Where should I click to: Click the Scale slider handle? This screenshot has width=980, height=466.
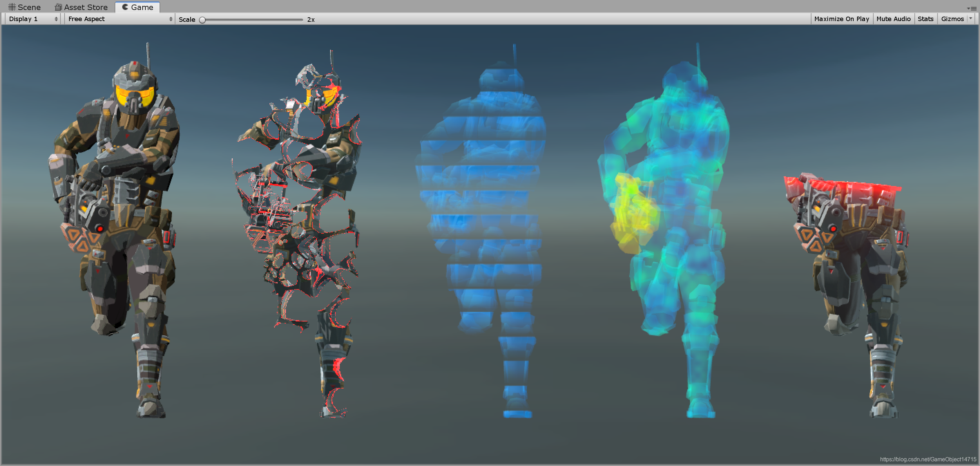pos(202,19)
